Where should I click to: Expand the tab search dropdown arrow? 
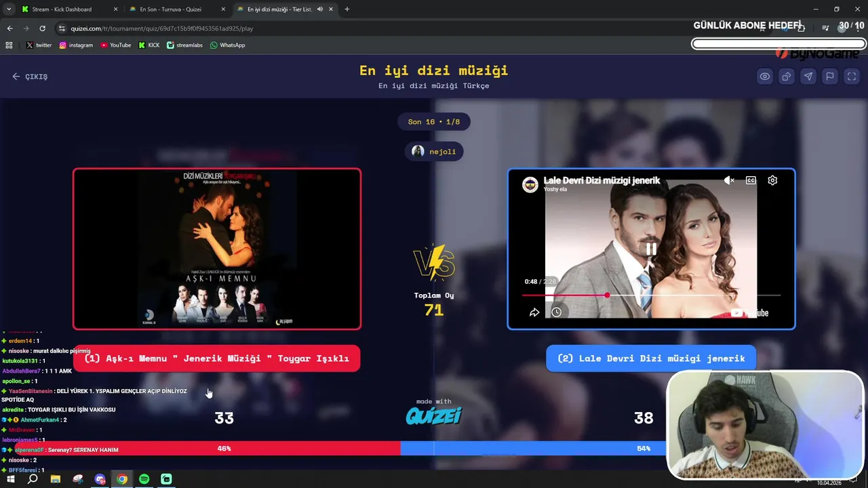tap(9, 9)
